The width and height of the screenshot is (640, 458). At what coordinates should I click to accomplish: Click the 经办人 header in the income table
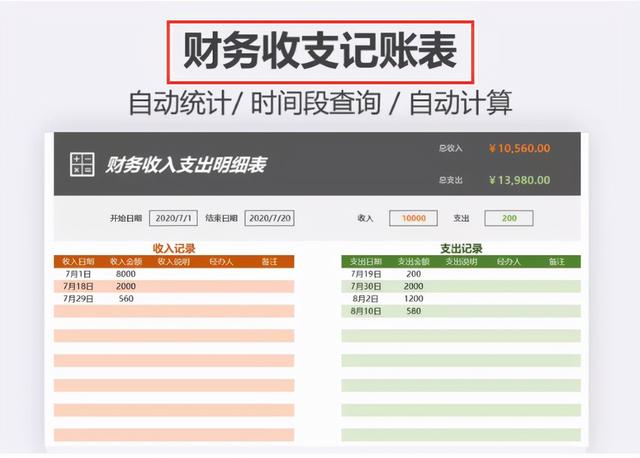coord(222,262)
